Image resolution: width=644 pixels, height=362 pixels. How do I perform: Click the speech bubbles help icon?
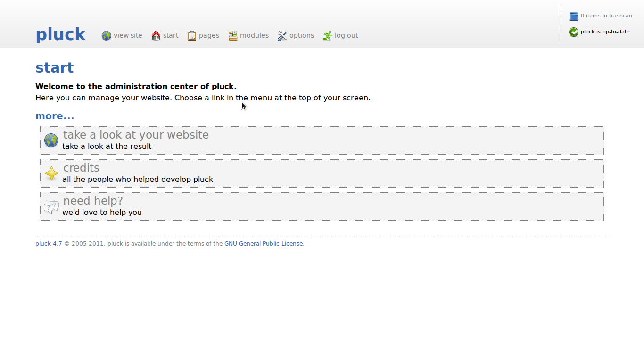[x=51, y=206]
